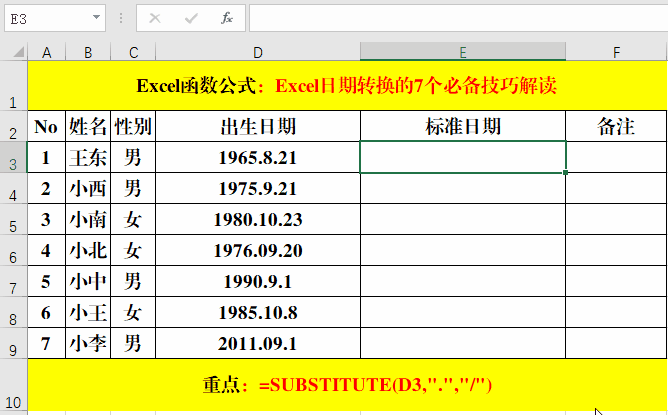Click the name cell '小北'
Image resolution: width=668 pixels, height=415 pixels.
[x=88, y=251]
